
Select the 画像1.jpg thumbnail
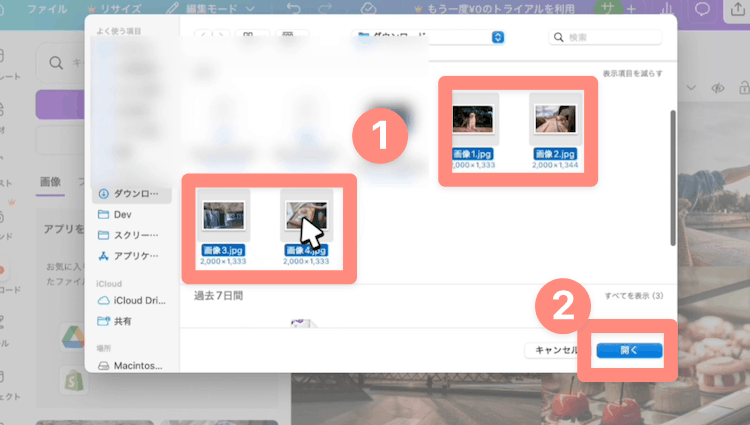click(x=473, y=119)
